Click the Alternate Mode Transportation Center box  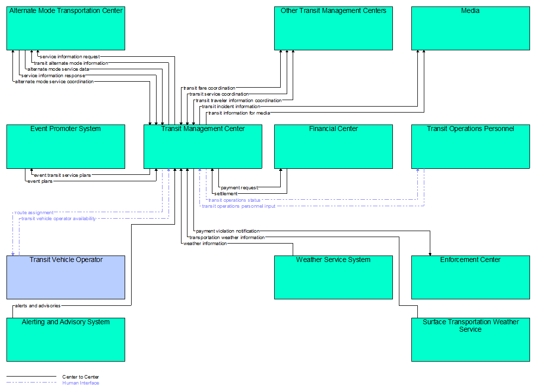[66, 28]
